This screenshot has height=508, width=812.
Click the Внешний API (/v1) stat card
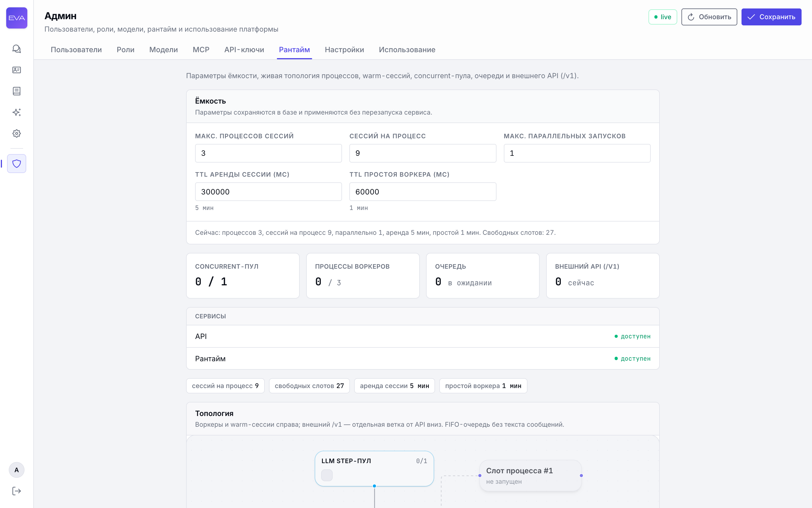point(603,275)
